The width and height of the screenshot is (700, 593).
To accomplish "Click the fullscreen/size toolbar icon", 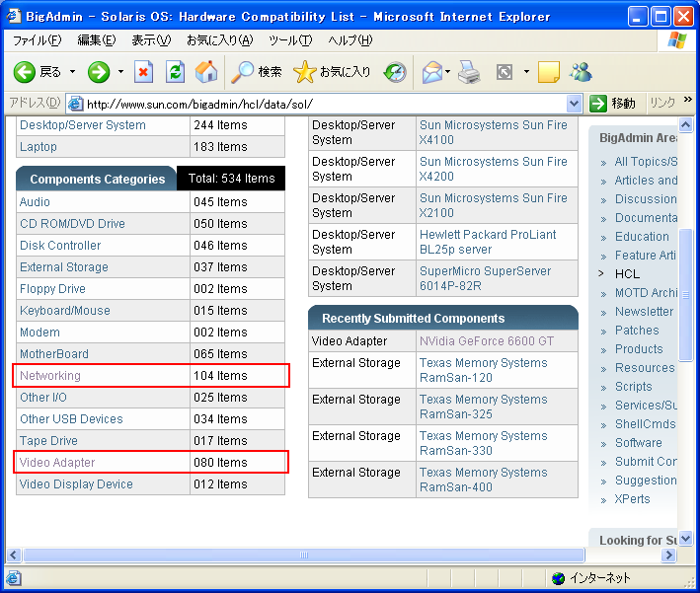I will point(505,72).
